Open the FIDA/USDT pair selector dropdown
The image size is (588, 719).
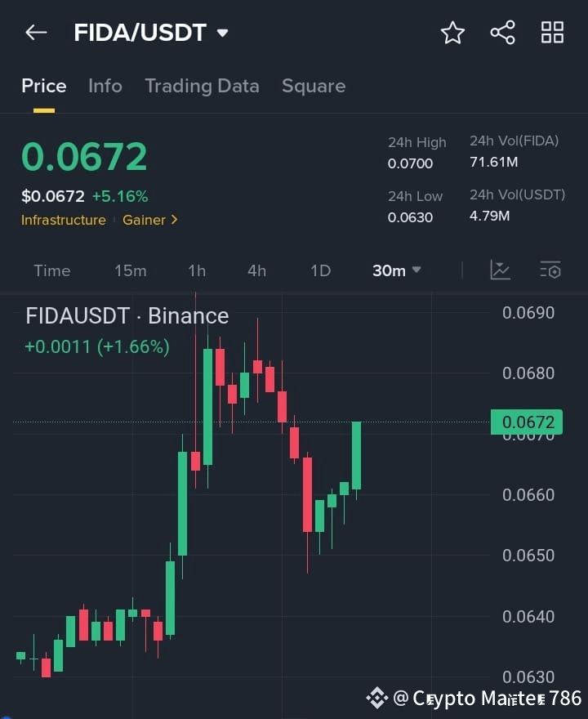click(152, 33)
